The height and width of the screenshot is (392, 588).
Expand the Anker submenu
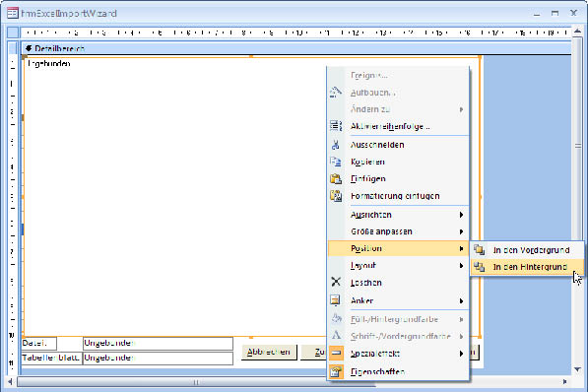(x=398, y=300)
